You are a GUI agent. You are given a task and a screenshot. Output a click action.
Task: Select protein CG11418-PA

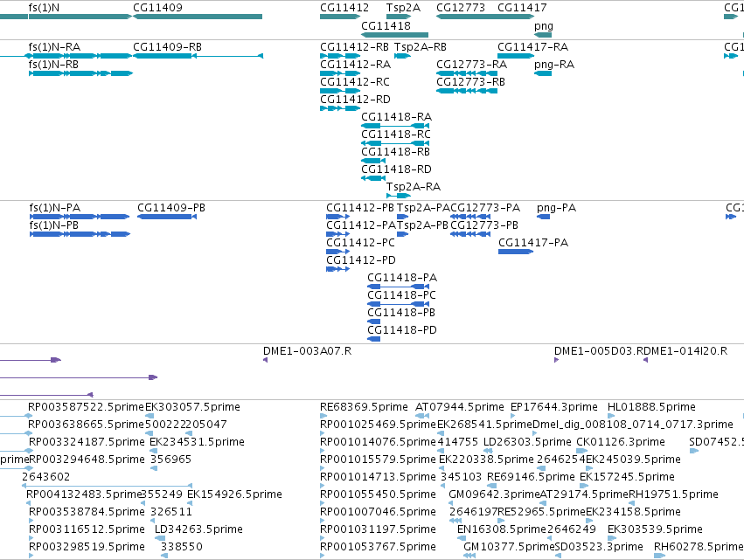pos(402,278)
